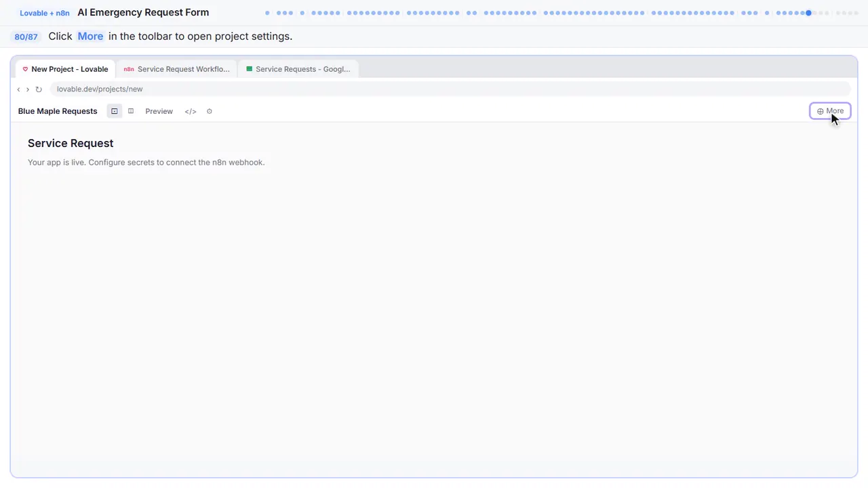This screenshot has width=868, height=488.
Task: Click the lovable.dev/projects/new address bar
Action: point(450,89)
